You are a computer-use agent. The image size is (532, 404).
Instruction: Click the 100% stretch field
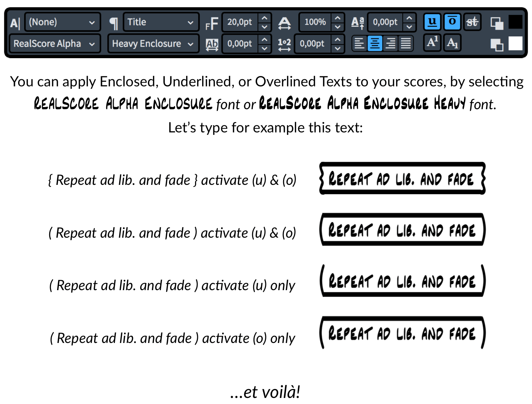tap(315, 22)
